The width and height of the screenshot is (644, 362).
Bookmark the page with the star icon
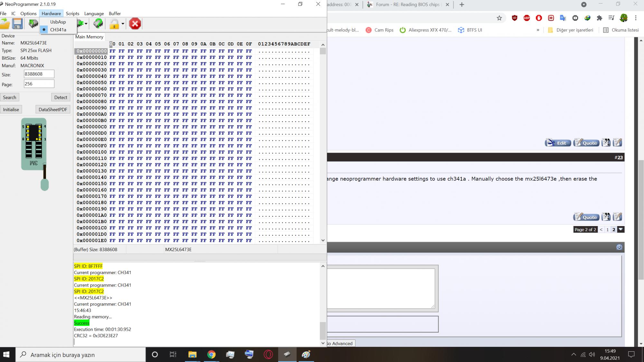499,18
